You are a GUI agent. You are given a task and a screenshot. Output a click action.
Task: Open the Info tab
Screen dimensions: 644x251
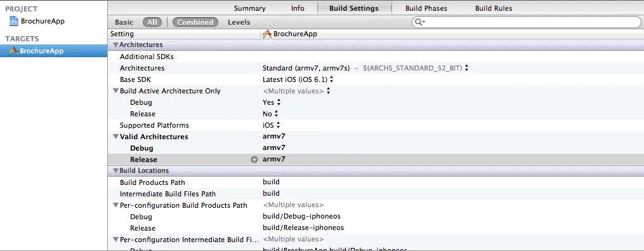[x=298, y=8]
